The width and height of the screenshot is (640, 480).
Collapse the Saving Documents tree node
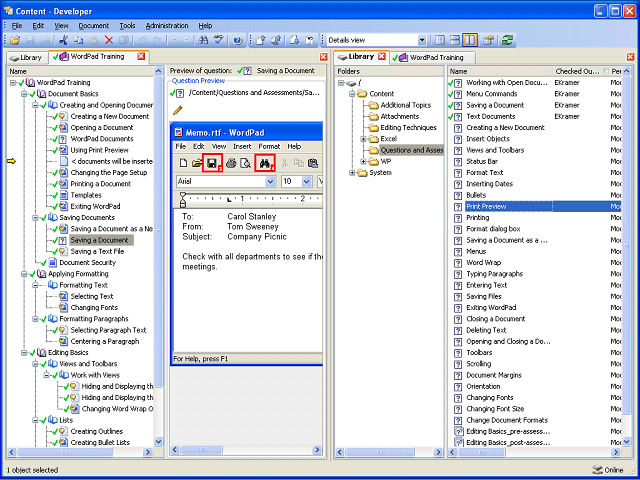(x=35, y=218)
